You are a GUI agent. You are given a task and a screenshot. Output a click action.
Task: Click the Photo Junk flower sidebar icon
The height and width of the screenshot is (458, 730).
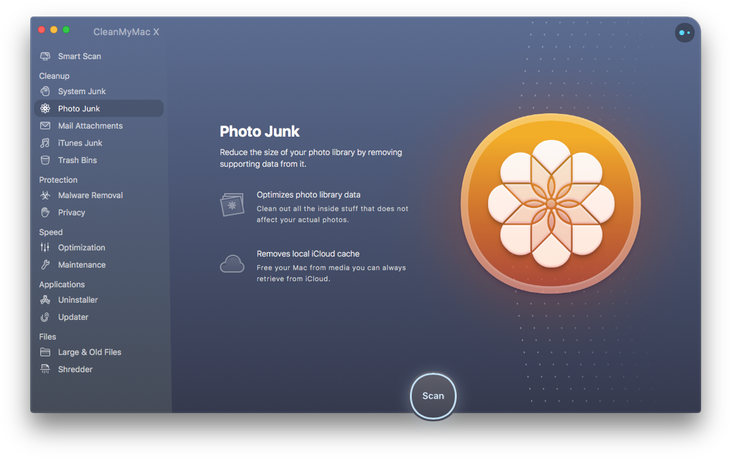click(x=45, y=108)
